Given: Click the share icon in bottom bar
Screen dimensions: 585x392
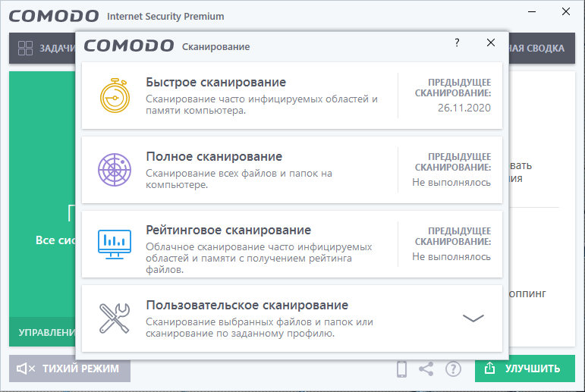Looking at the screenshot, I should tap(426, 369).
